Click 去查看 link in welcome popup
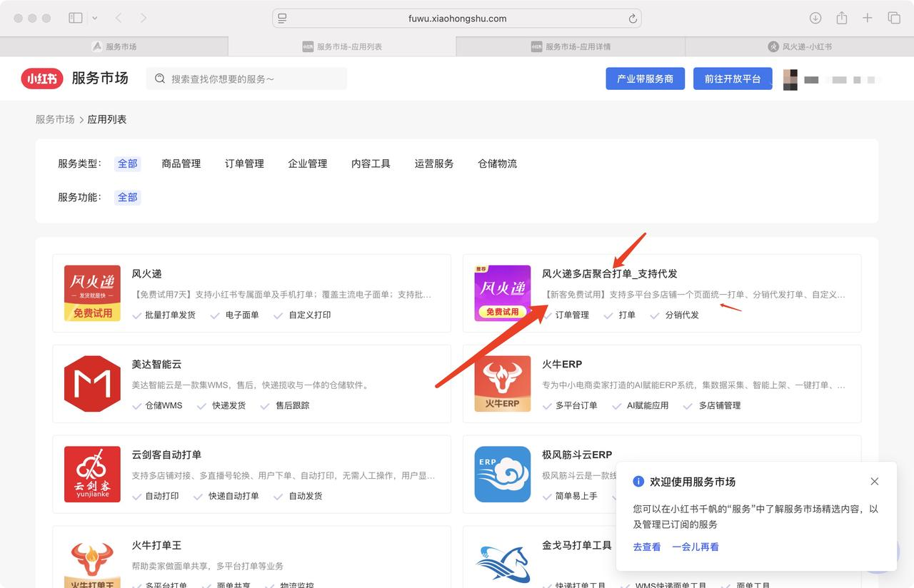The width and height of the screenshot is (914, 588). click(647, 547)
